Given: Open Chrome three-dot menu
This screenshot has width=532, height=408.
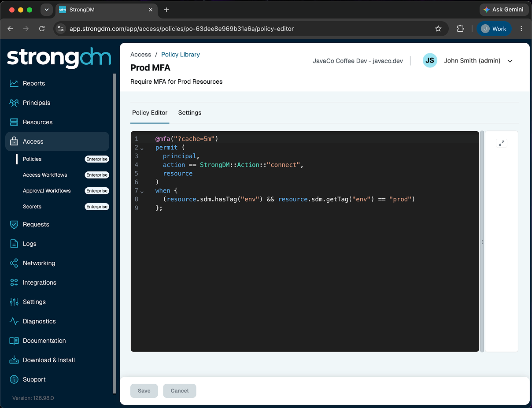Looking at the screenshot, I should (521, 29).
